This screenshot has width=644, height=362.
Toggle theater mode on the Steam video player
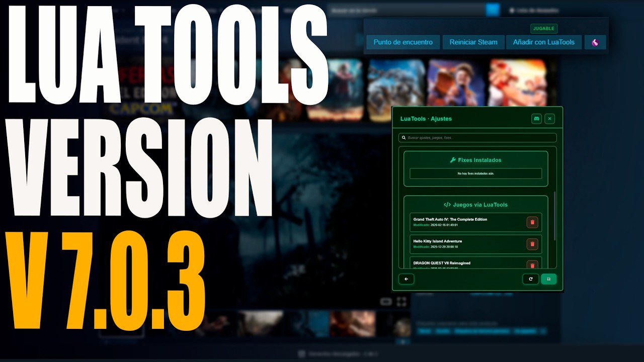coord(386,302)
